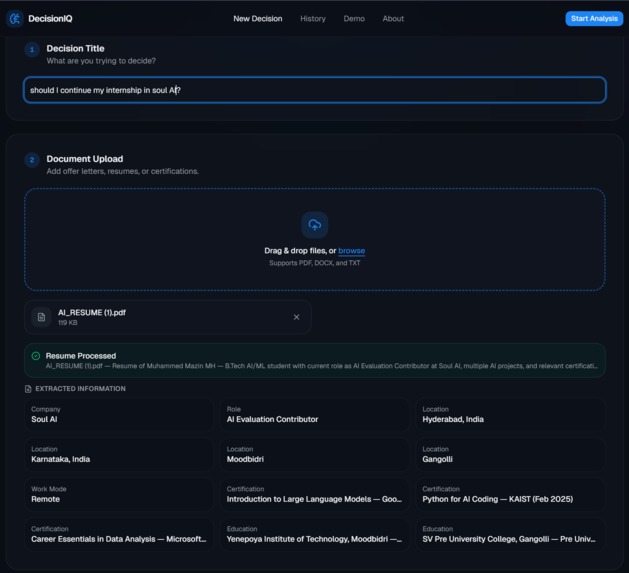Click the step 2 number badge
The width and height of the screenshot is (629, 573).
pyautogui.click(x=32, y=160)
